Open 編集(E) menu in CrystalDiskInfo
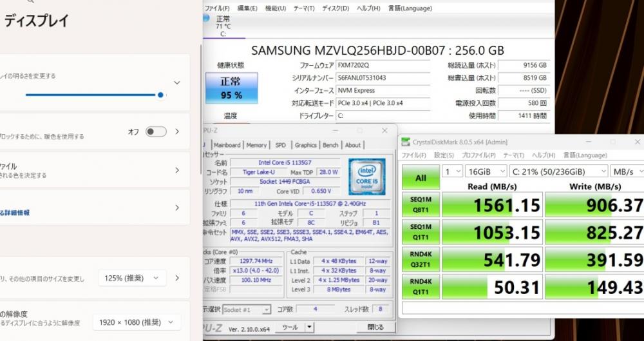This screenshot has width=644, height=341. pyautogui.click(x=247, y=8)
